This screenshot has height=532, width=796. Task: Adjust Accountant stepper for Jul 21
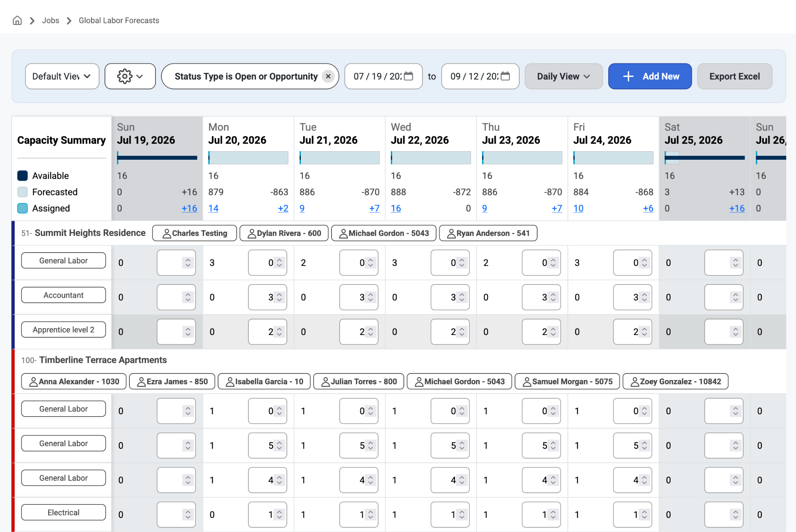(370, 297)
